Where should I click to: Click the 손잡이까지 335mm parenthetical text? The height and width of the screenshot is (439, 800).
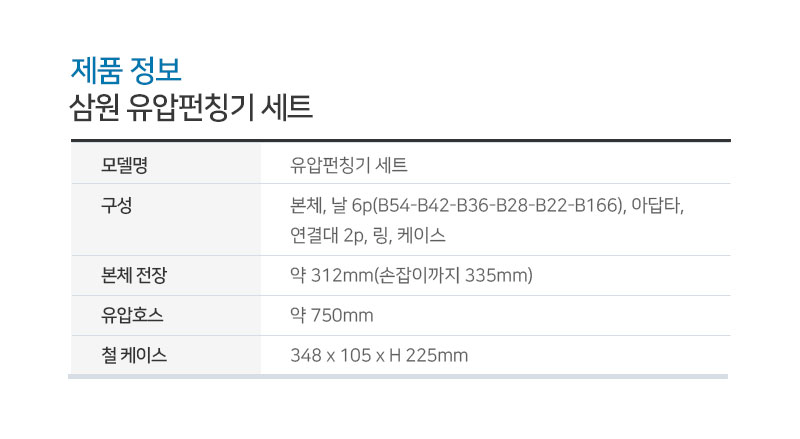(455, 275)
